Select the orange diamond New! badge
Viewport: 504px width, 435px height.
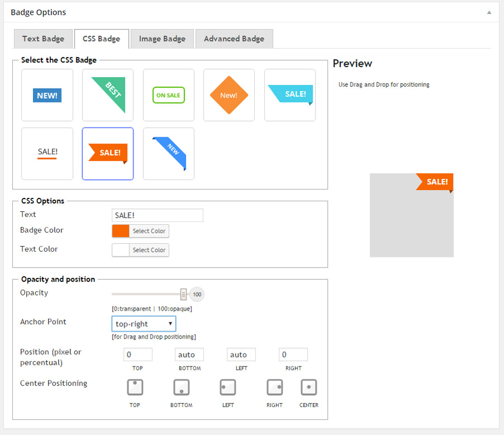coord(229,95)
